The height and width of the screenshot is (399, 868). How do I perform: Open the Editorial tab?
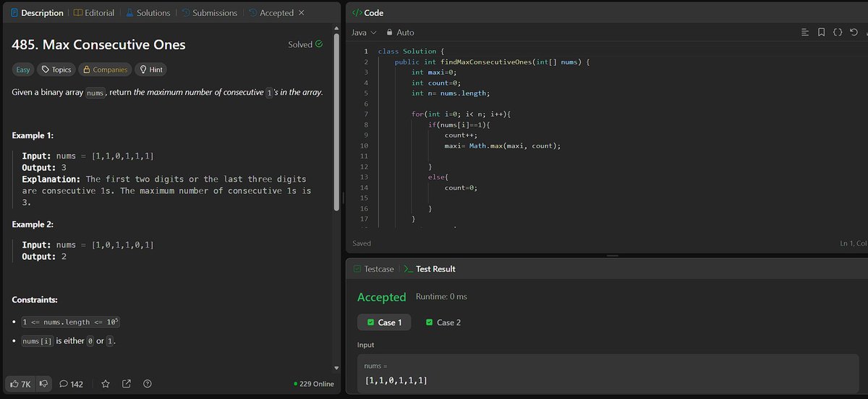tap(94, 13)
